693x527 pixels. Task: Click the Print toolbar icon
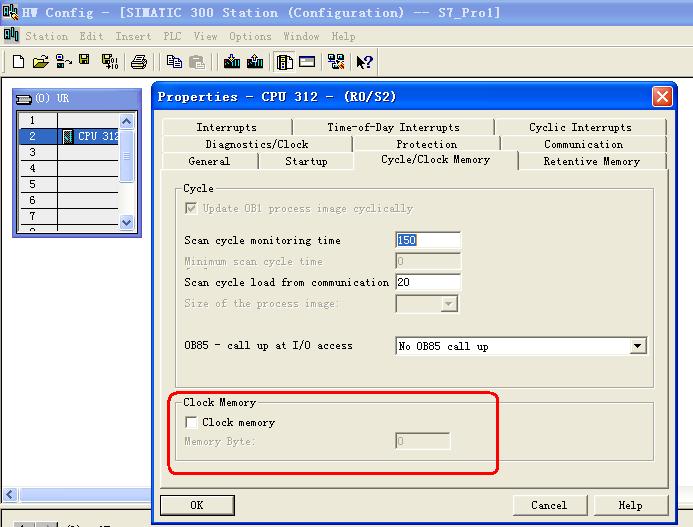(139, 62)
